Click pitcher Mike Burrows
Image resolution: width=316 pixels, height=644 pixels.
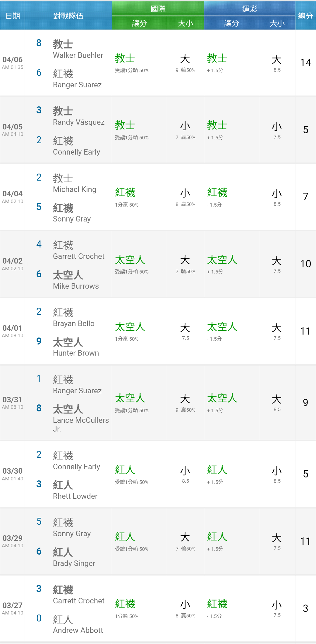click(76, 286)
